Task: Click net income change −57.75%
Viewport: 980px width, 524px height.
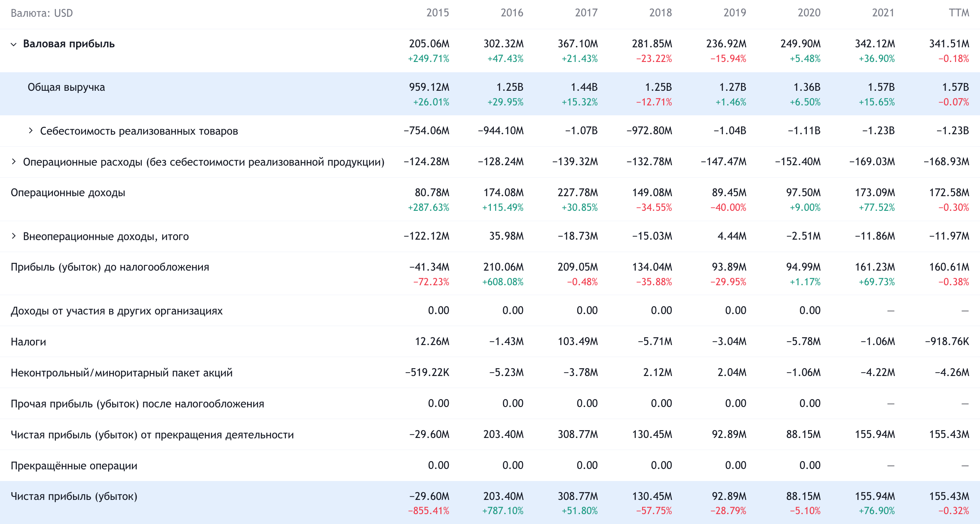Action: click(x=654, y=511)
